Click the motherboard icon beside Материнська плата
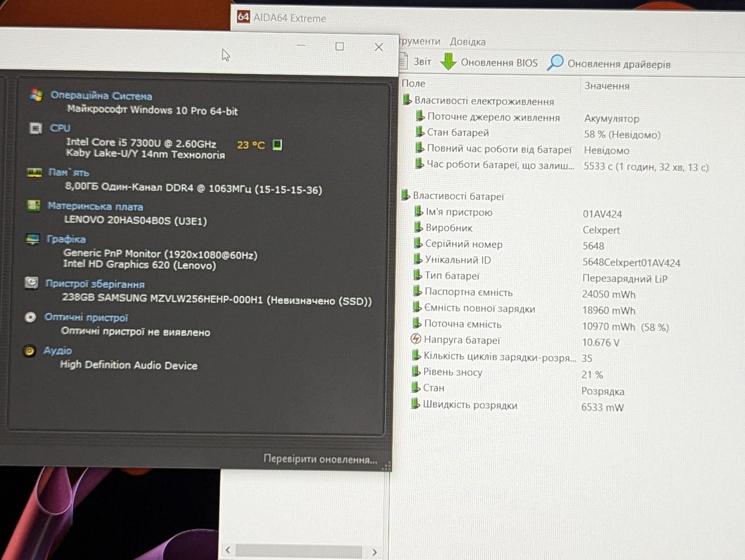 click(x=34, y=205)
